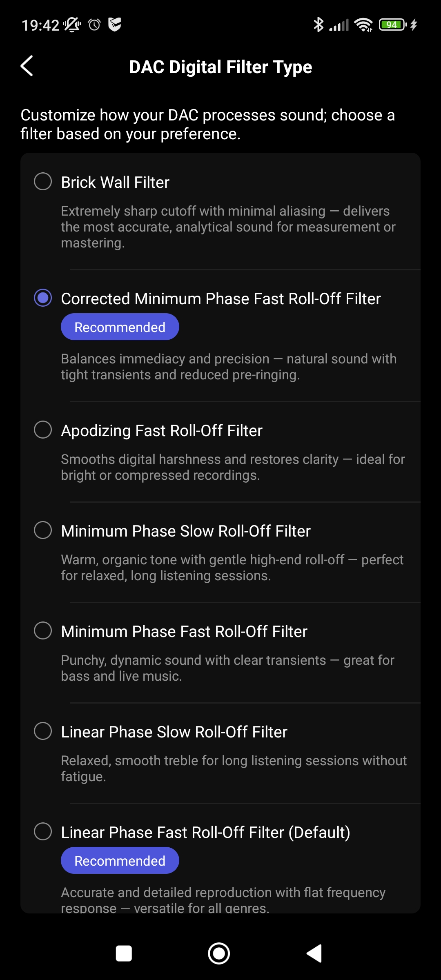Image resolution: width=441 pixels, height=980 pixels.
Task: Tap Recommended badge under Corrected Minimum Phase
Action: 120,327
